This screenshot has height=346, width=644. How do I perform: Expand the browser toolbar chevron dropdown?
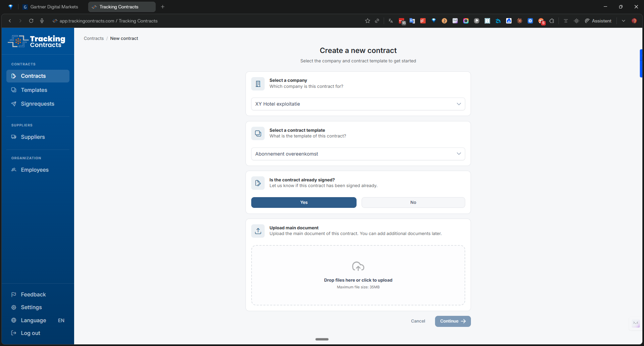624,21
